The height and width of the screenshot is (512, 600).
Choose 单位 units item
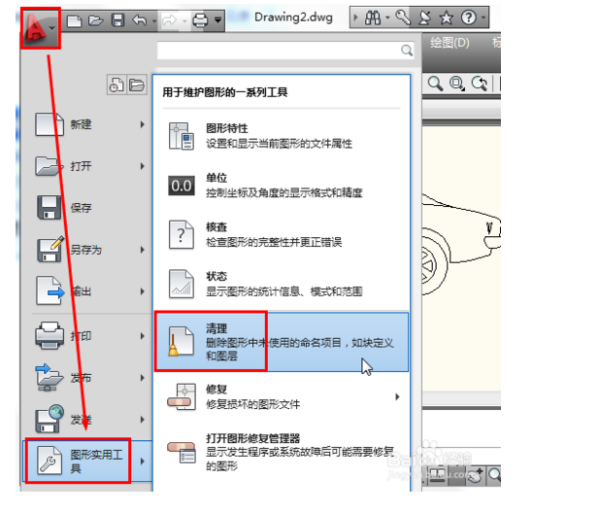point(282,185)
